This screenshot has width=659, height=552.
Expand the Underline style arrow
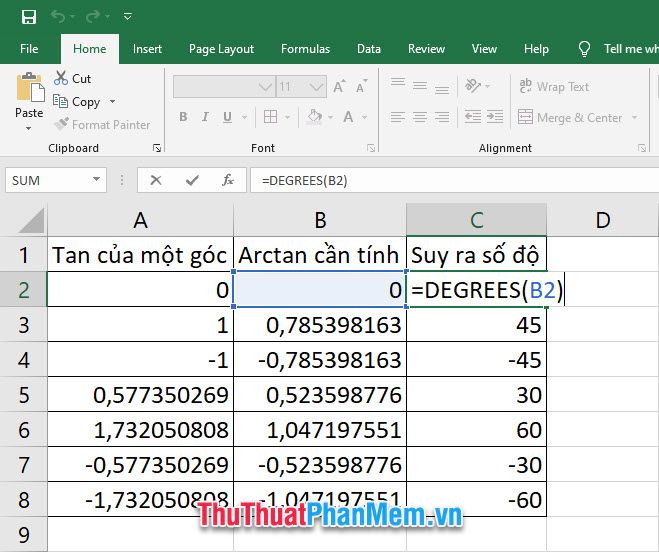pos(245,117)
